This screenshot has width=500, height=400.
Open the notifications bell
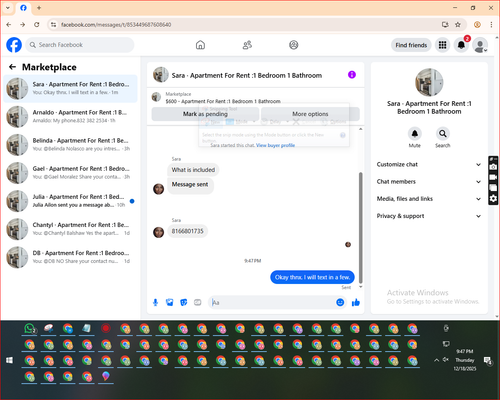tap(461, 45)
